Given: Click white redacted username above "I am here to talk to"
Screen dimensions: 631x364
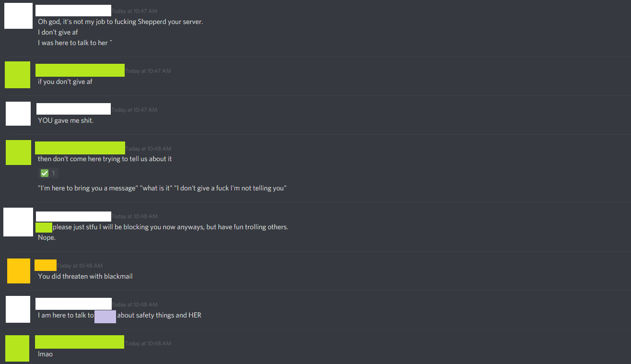Looking at the screenshot, I should [x=73, y=304].
